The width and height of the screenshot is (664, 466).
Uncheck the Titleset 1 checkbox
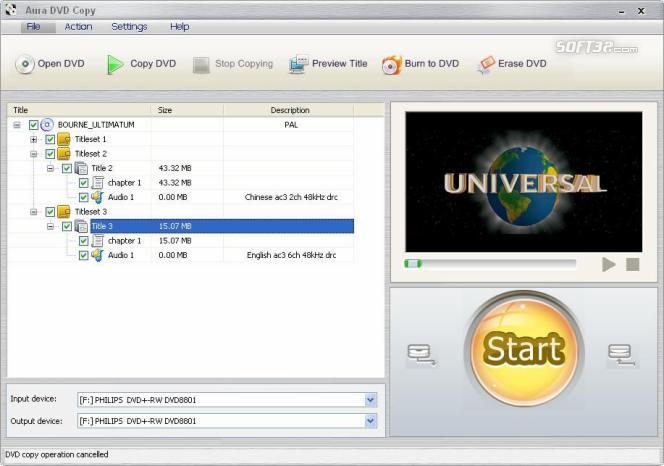click(50, 139)
